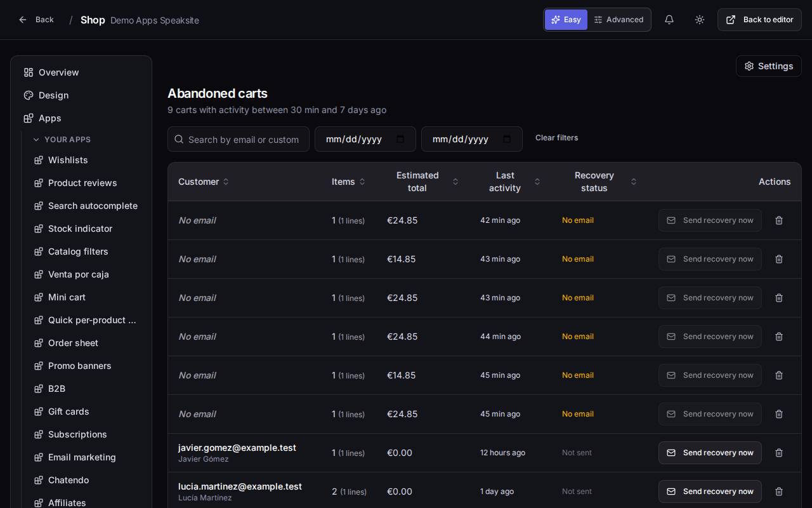
Task: Sort table by Customer column
Action: tap(204, 182)
